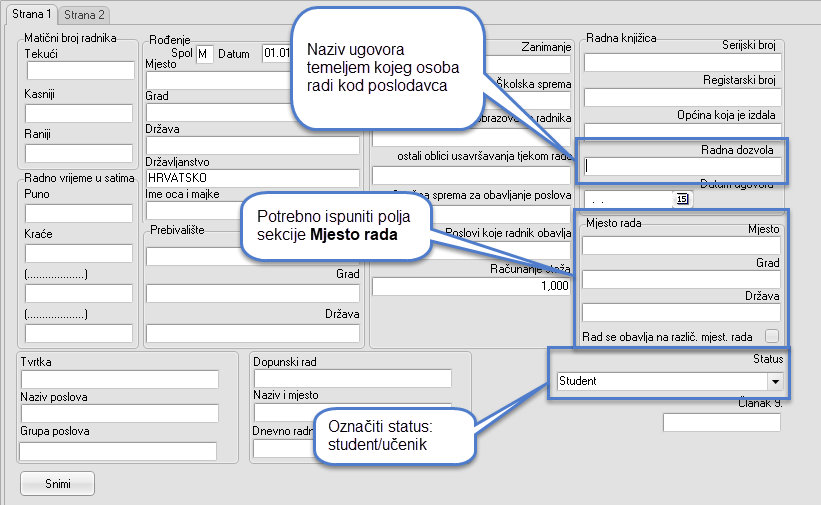Image resolution: width=821 pixels, height=505 pixels.
Task: Focus the Tvrtka field
Action: coord(120,379)
